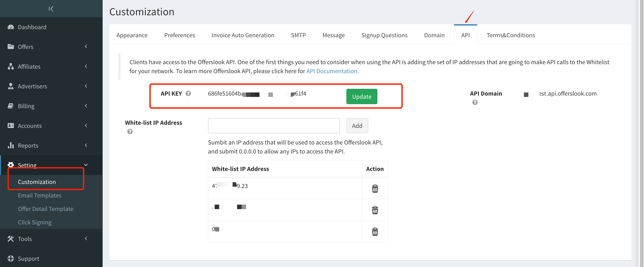Delete the first white-listed IP ending 9.23

[x=375, y=188]
